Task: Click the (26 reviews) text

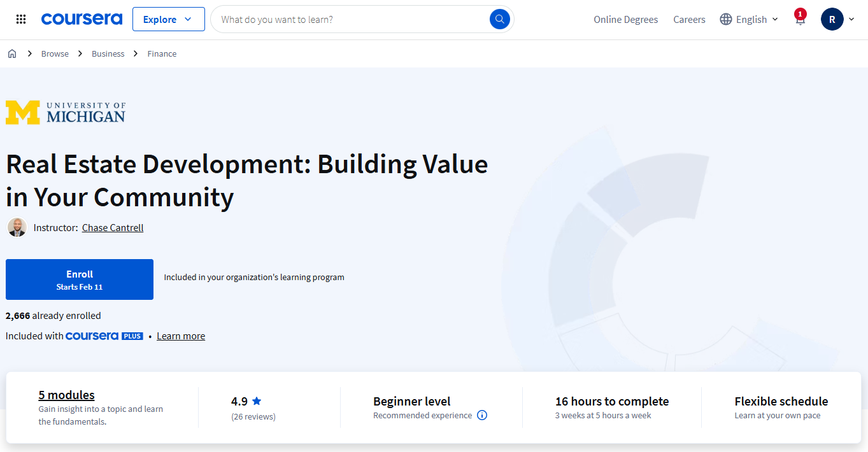Action: coord(253,416)
